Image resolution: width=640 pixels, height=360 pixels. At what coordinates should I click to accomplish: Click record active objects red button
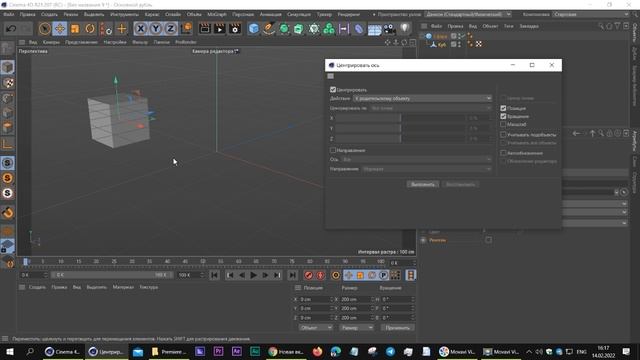click(x=309, y=276)
